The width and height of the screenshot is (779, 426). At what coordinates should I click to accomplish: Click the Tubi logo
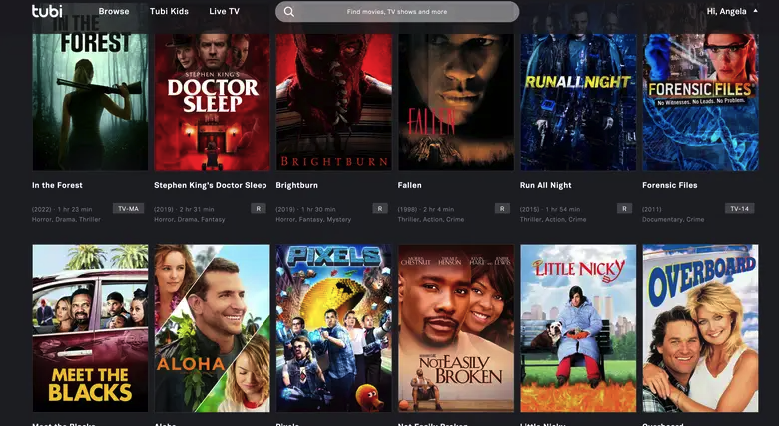(47, 11)
